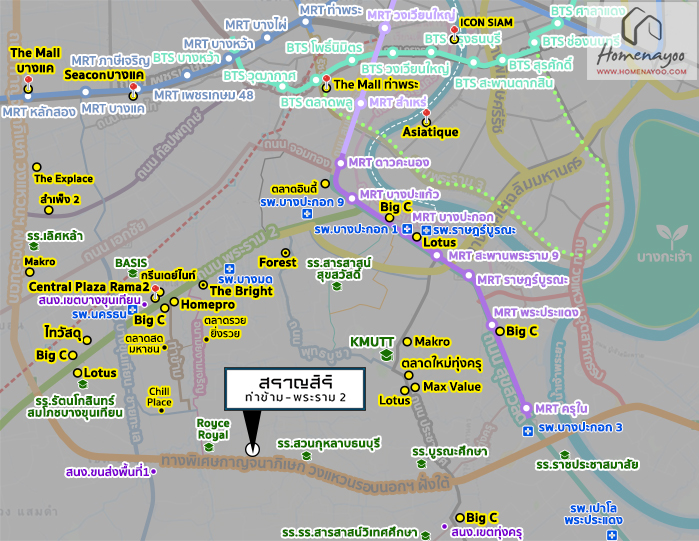
Task: Click the ตลาดรวยยิ่งรวย label
Action: pyautogui.click(x=225, y=327)
